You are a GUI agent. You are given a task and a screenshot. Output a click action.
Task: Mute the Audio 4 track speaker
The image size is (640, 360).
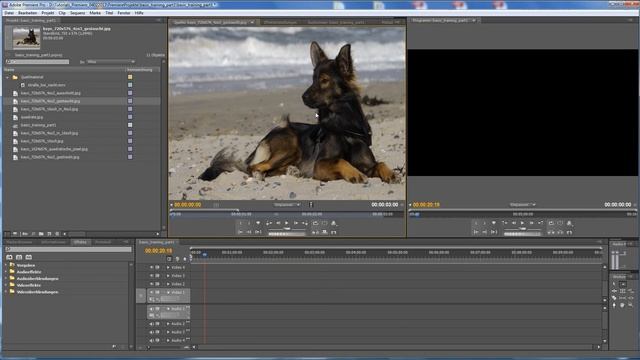pyautogui.click(x=151, y=340)
